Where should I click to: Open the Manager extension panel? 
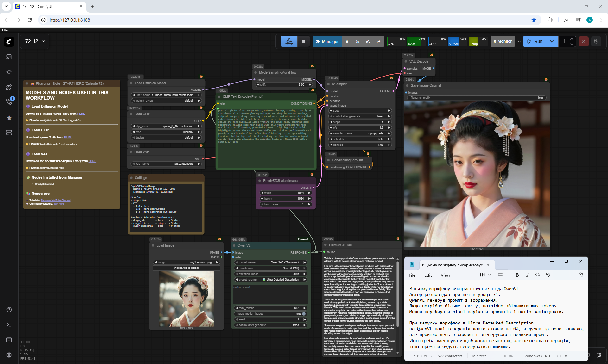click(327, 41)
